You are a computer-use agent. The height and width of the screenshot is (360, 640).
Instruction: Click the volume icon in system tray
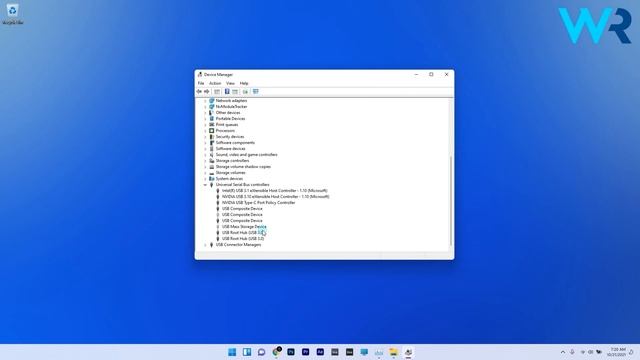[591, 352]
